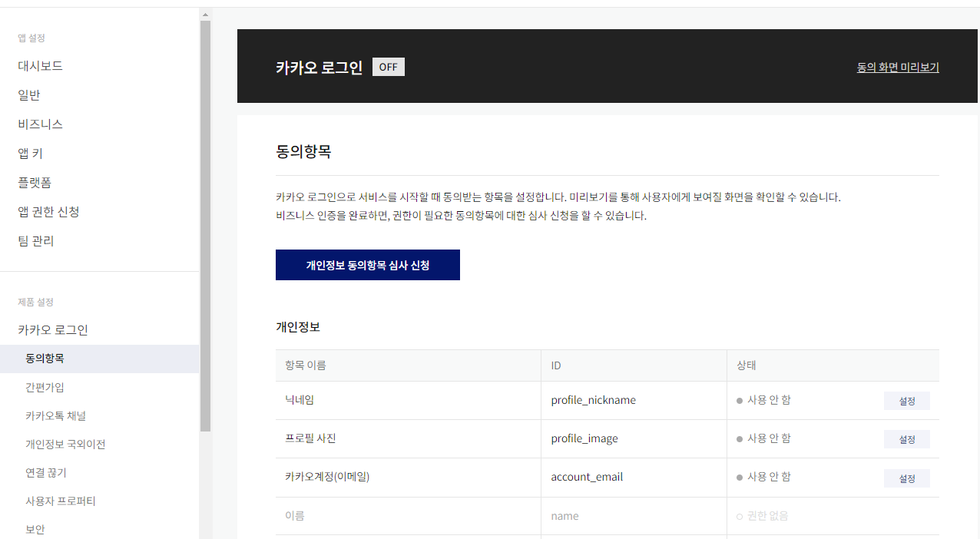Click sidebar scrollbar up arrow
Viewport: 980px width, 539px height.
click(x=205, y=15)
